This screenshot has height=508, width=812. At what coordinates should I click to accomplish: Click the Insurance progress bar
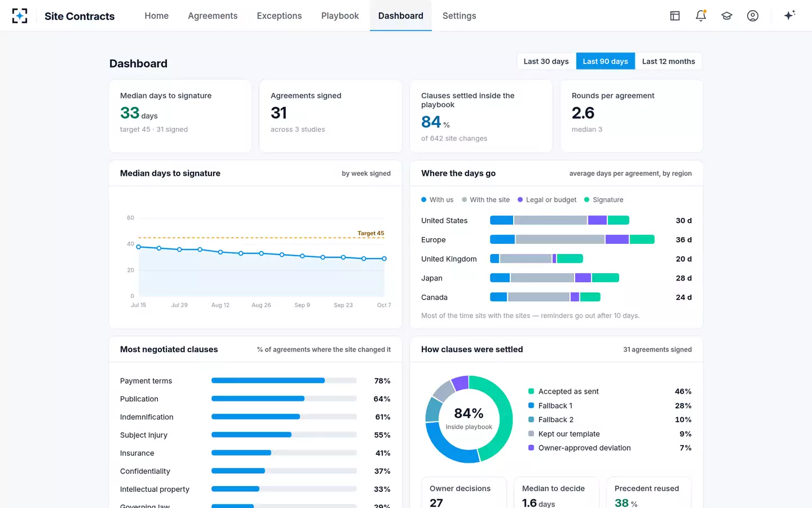(284, 453)
